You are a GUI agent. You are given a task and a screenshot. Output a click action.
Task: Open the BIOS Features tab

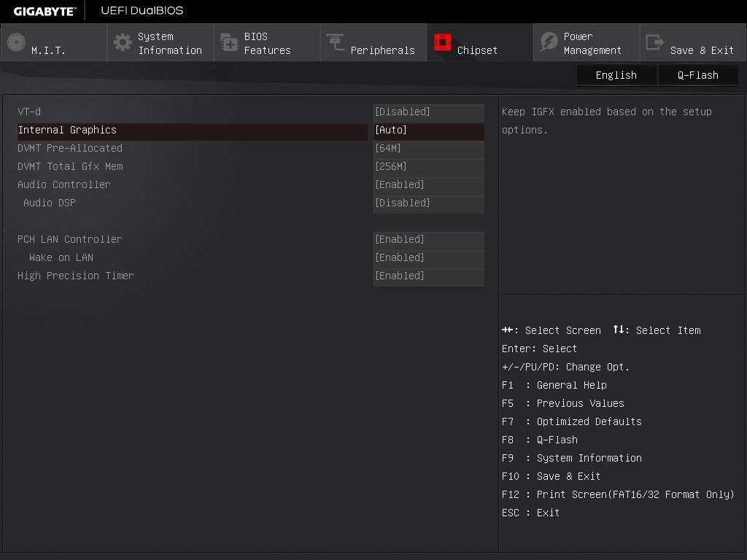(x=267, y=43)
